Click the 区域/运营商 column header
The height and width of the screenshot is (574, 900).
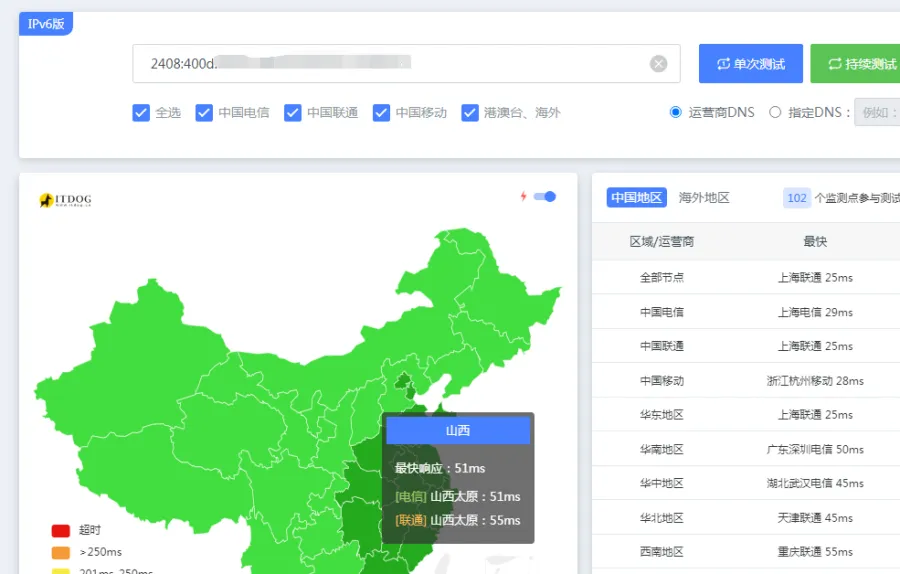(x=662, y=242)
